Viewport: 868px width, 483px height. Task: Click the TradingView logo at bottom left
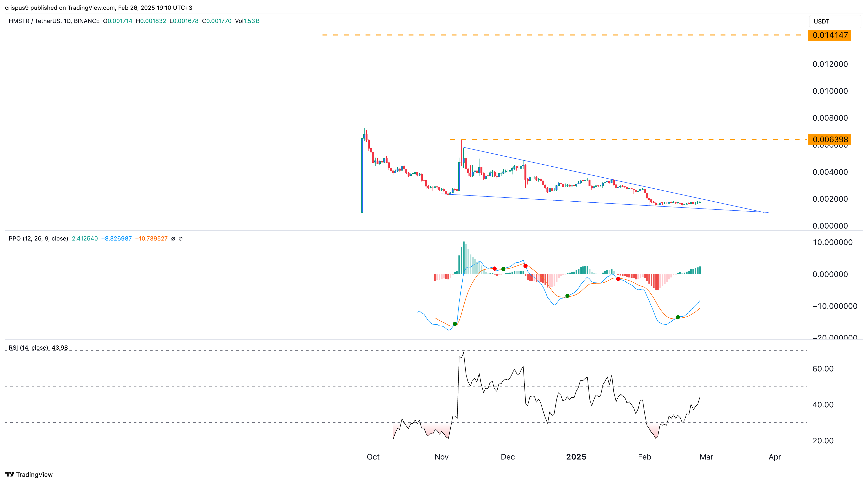(x=29, y=475)
